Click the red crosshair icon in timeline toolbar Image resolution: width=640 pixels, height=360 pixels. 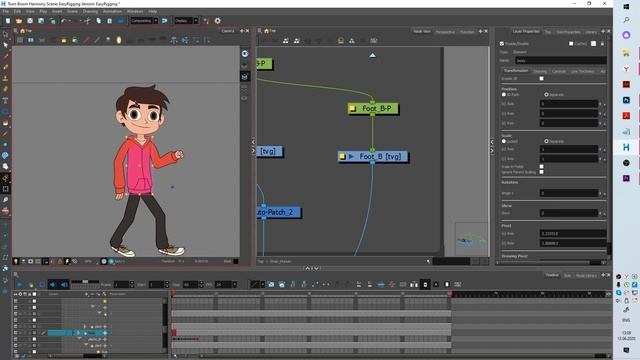coord(392,284)
